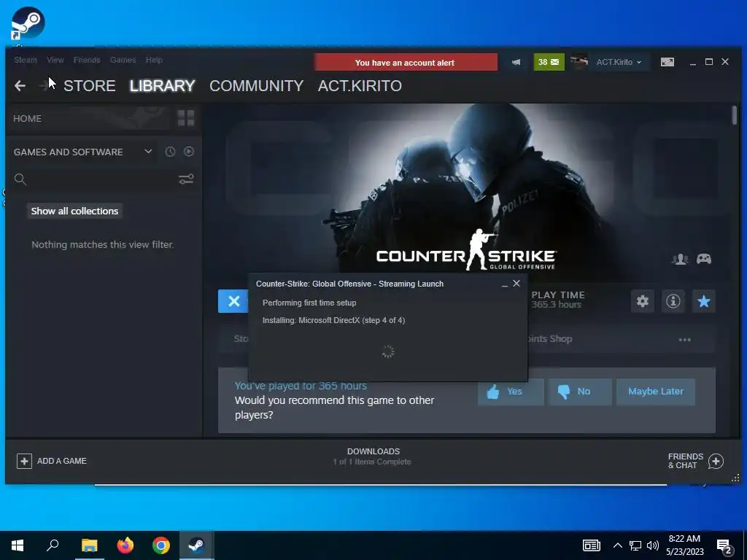Toggle ready-to-play filter icon
The width and height of the screenshot is (747, 560).
point(189,152)
